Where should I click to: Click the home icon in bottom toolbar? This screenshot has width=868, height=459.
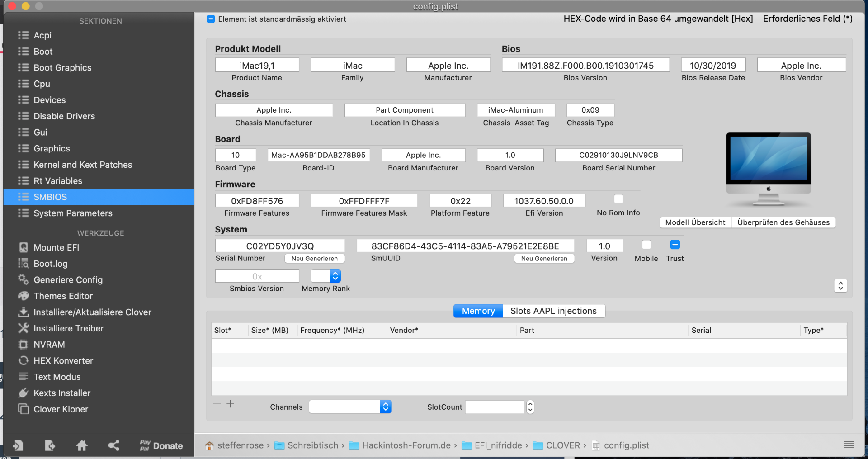pos(82,446)
